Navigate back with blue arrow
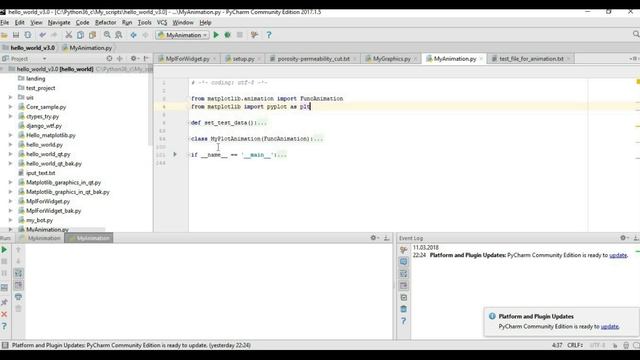 133,35
